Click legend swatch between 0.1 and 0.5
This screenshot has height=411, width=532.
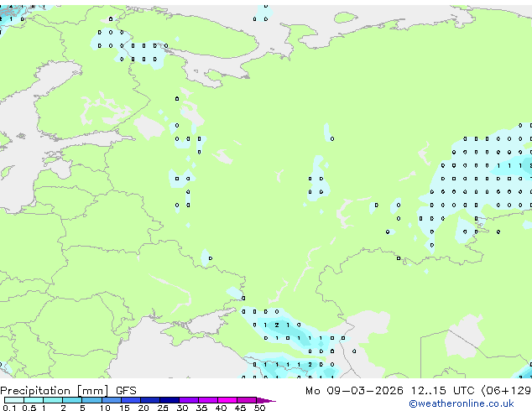(14, 400)
